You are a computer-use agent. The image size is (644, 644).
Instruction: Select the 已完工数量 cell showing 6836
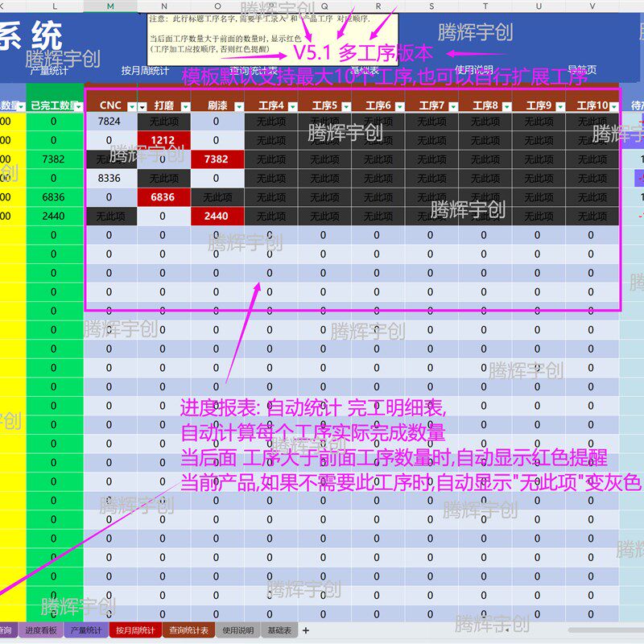pyautogui.click(x=55, y=197)
